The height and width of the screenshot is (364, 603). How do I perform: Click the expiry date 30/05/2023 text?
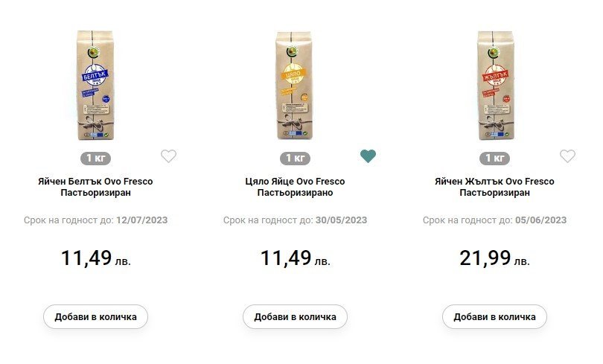(341, 220)
